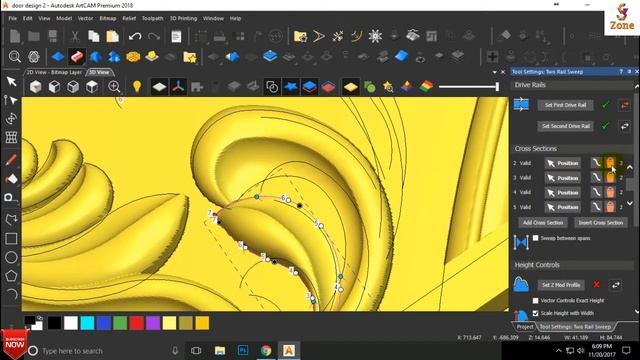
Task: Delete cross section 4 with its trash icon
Action: pyautogui.click(x=610, y=192)
